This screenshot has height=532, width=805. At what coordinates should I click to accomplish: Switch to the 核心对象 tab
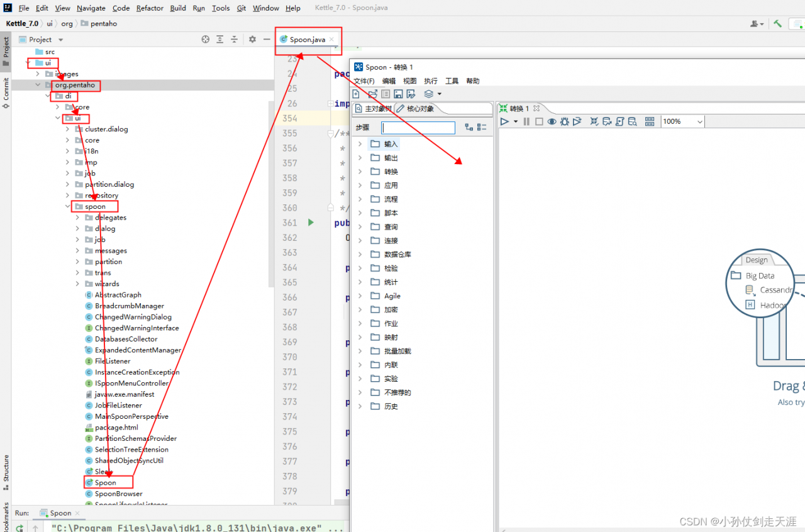tap(416, 109)
